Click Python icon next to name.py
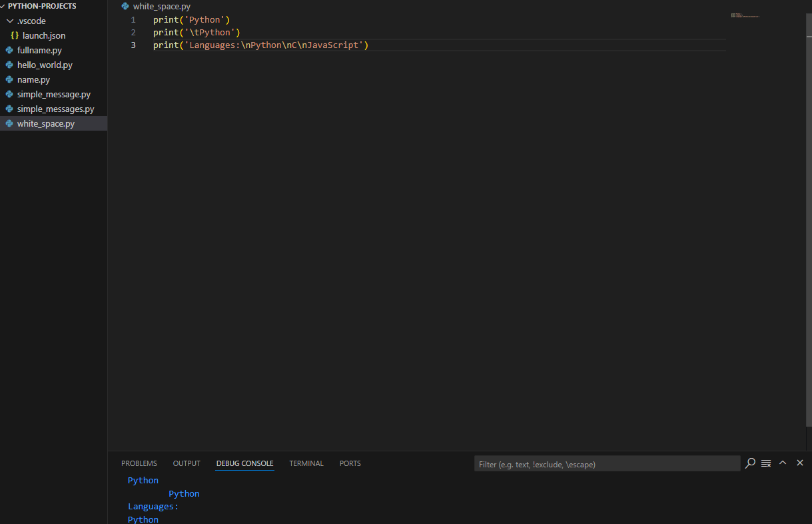 [9, 79]
